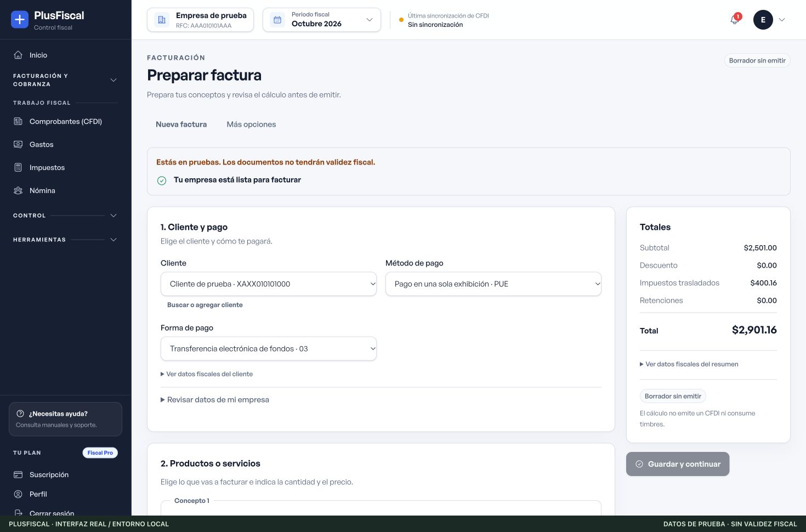Click the Guardar y continuar check icon
Screen dimensions: 806x532
(639, 464)
